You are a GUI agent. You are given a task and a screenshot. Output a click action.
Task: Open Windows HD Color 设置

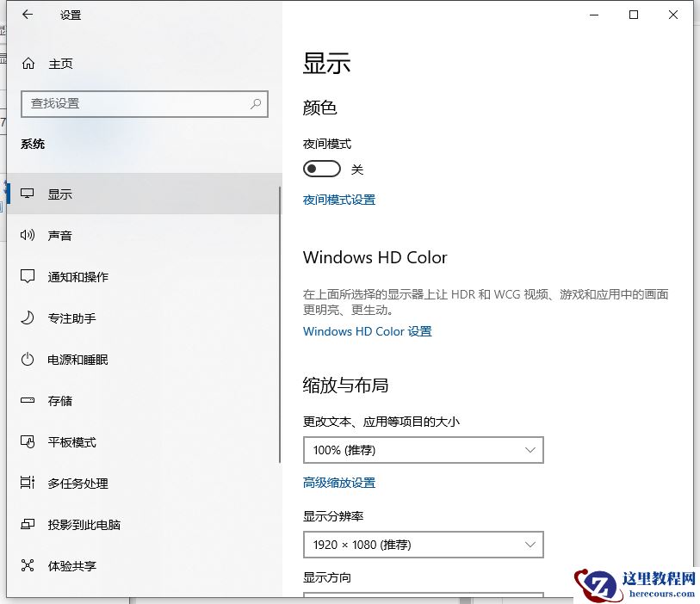click(367, 331)
